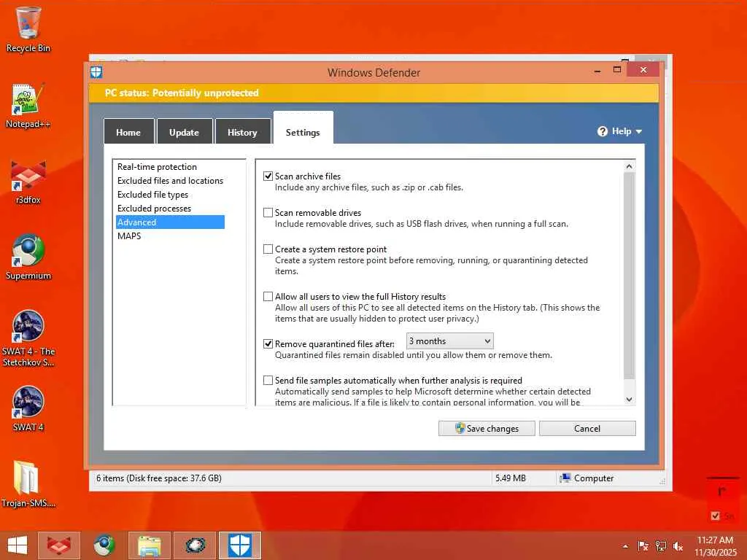
Task: Open the SWAT game taskbar icon
Action: point(195,545)
